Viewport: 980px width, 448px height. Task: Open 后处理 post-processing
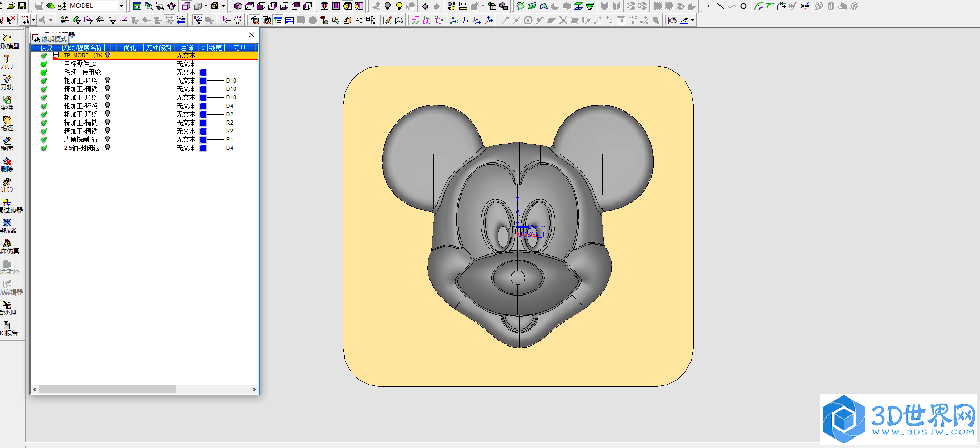7,308
